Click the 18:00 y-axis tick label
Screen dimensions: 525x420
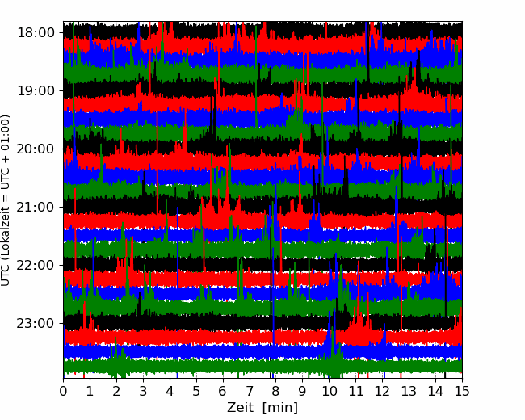point(36,33)
